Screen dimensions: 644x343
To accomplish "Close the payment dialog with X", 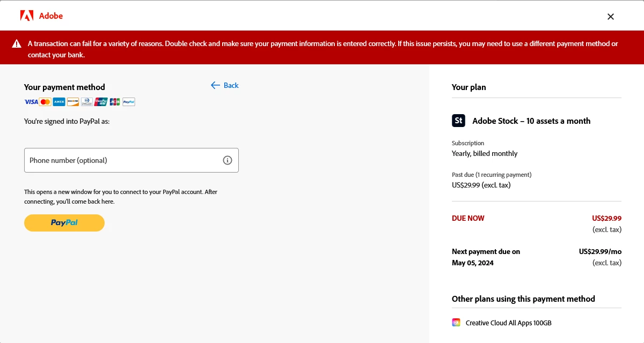I will pyautogui.click(x=610, y=17).
